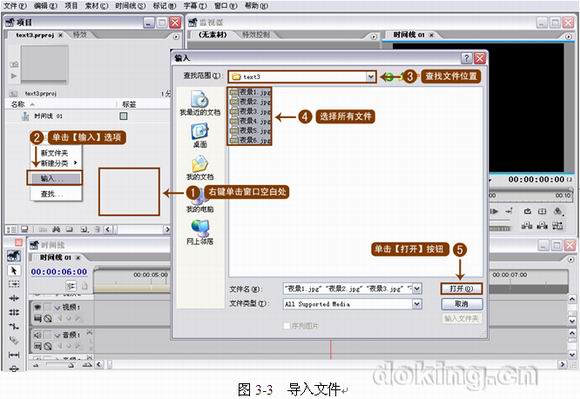Click the New Item icon in project toolbar
The height and width of the screenshot is (399, 580).
tap(84, 230)
